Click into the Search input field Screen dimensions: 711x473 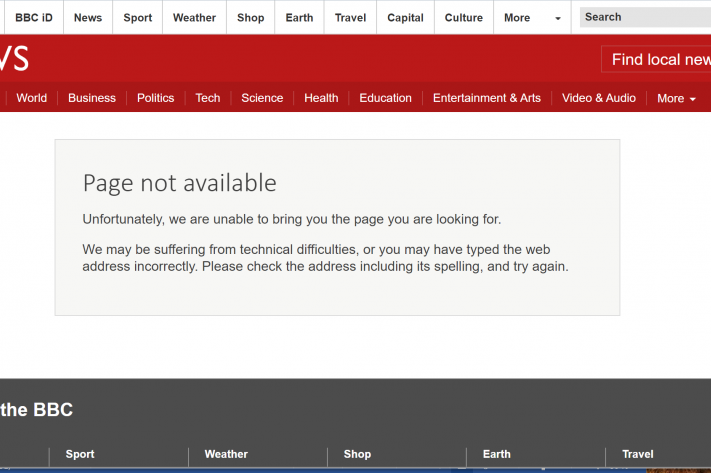pos(645,17)
